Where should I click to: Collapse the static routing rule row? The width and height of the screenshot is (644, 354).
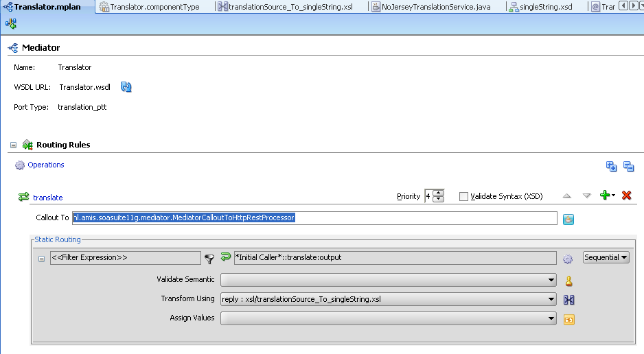pyautogui.click(x=41, y=259)
